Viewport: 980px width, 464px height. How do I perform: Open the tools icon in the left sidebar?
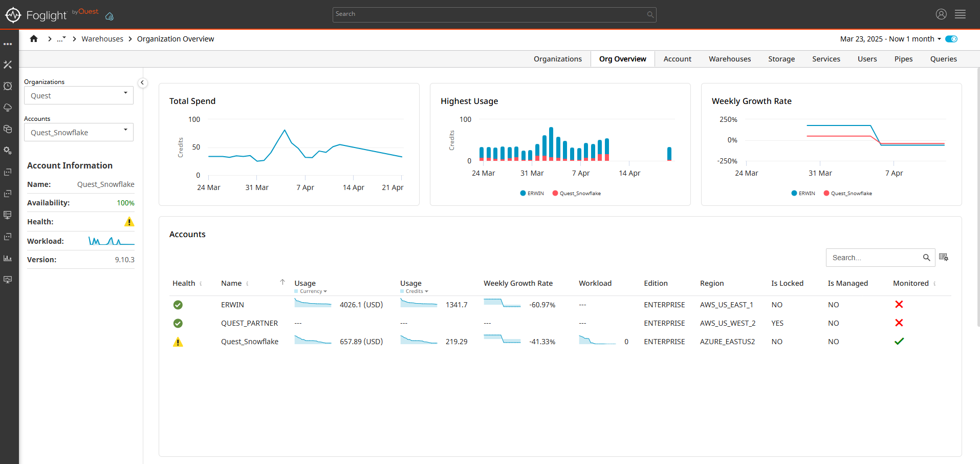[x=8, y=65]
